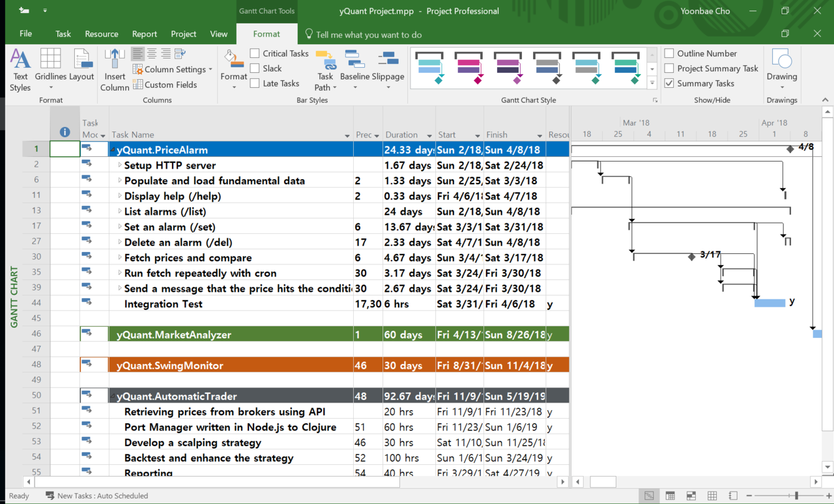834x504 pixels.
Task: Enable the Project Summary Task checkbox
Action: coord(669,68)
